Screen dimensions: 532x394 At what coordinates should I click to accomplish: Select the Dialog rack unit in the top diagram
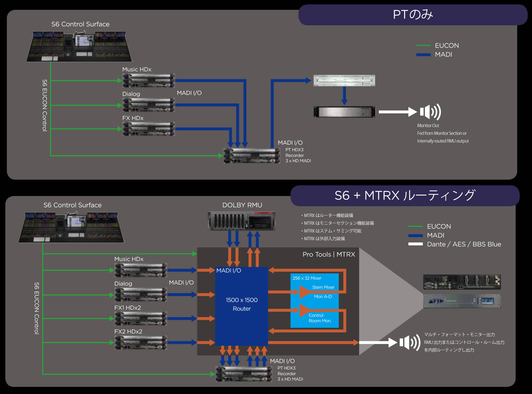149,105
